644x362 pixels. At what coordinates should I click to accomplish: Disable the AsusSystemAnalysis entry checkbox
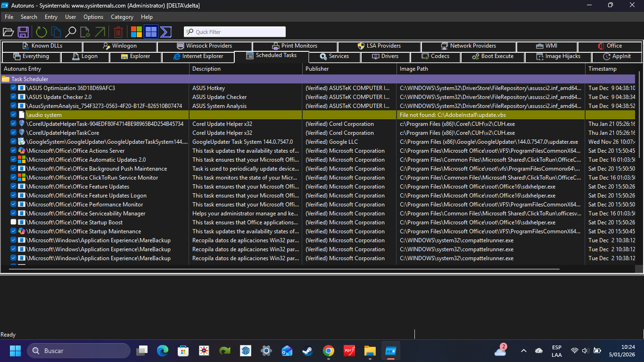point(13,106)
